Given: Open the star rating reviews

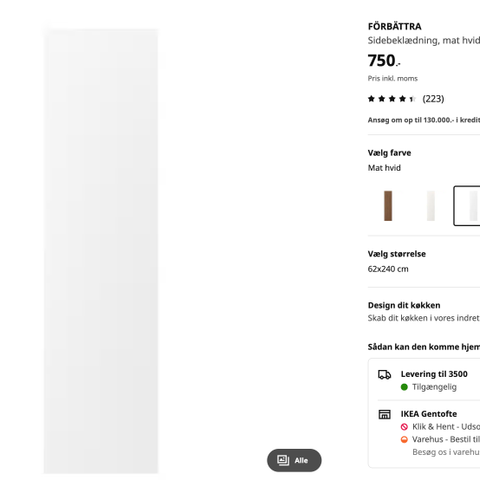Looking at the screenshot, I should (x=391, y=99).
